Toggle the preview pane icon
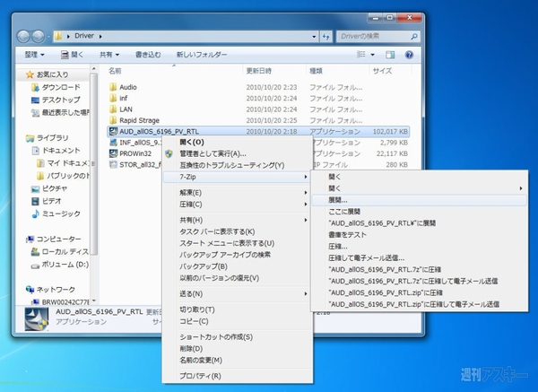Image resolution: width=538 pixels, height=392 pixels. click(x=390, y=55)
